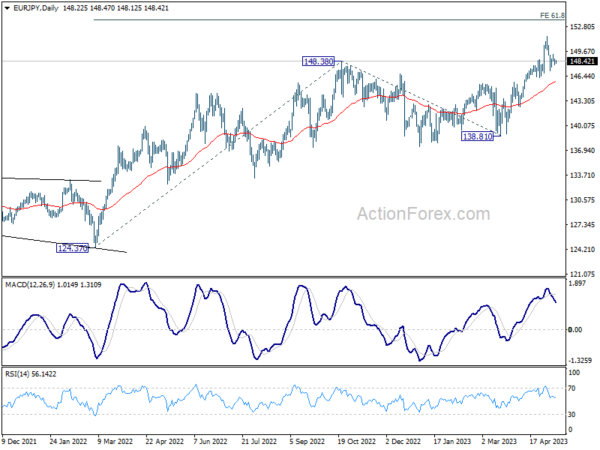Click the 152.805 price scale value
The height and width of the screenshot is (450, 600).
[x=582, y=27]
